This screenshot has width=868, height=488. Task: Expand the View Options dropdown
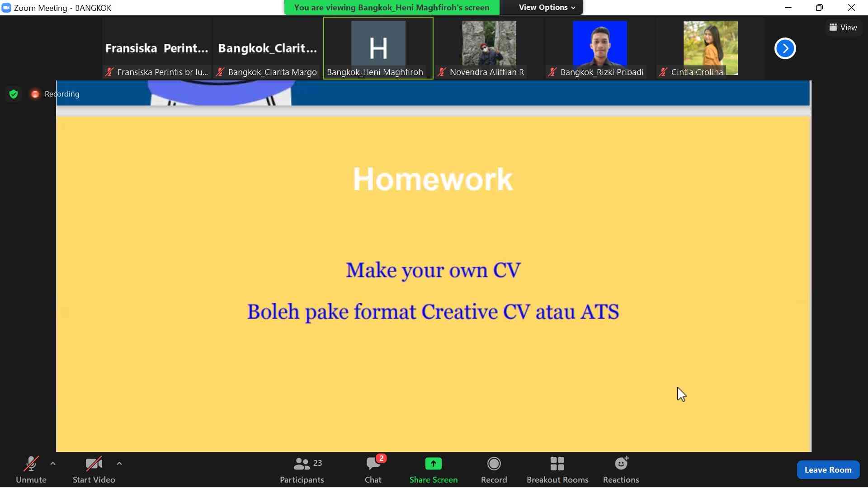point(544,7)
